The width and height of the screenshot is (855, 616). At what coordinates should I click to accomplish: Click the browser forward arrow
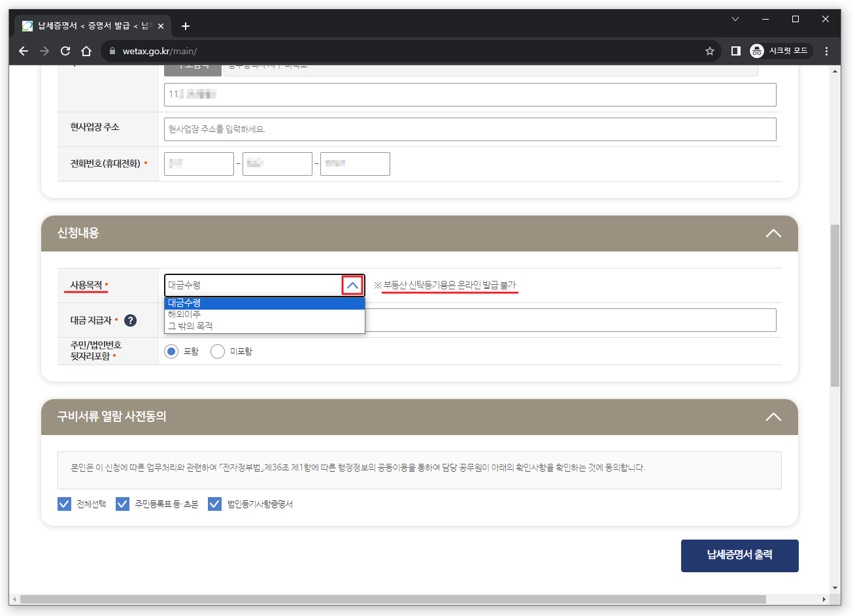tap(44, 51)
